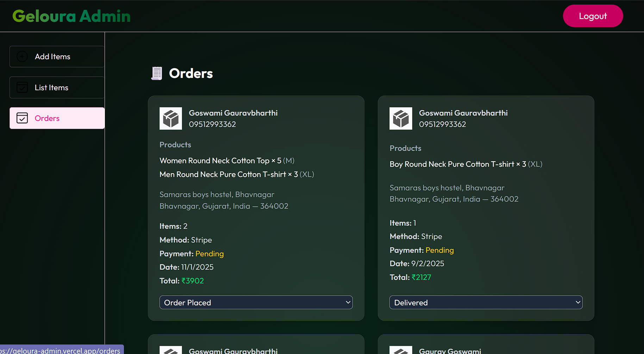Screen dimensions: 644x354
Task: Click the receipt icon beside Orders heading
Action: tap(157, 73)
